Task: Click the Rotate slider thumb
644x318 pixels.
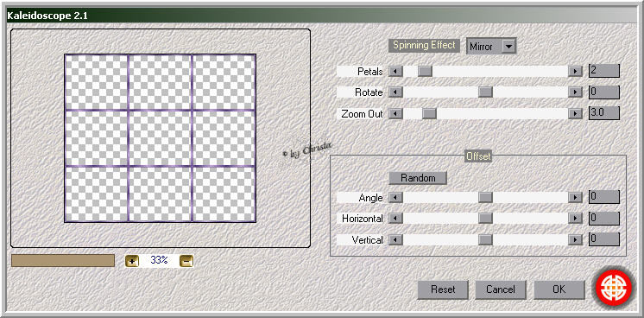Action: pyautogui.click(x=485, y=92)
